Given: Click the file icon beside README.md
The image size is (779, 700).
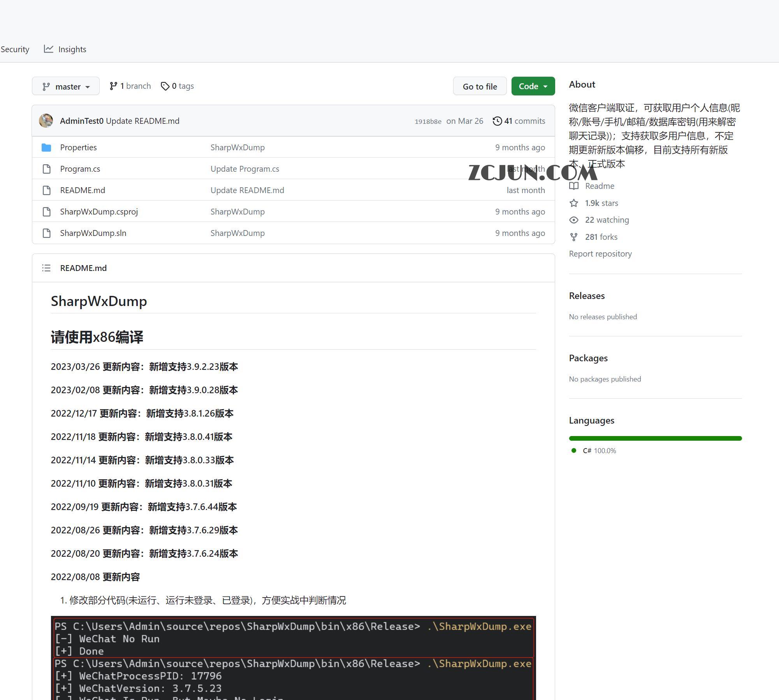Looking at the screenshot, I should (46, 190).
